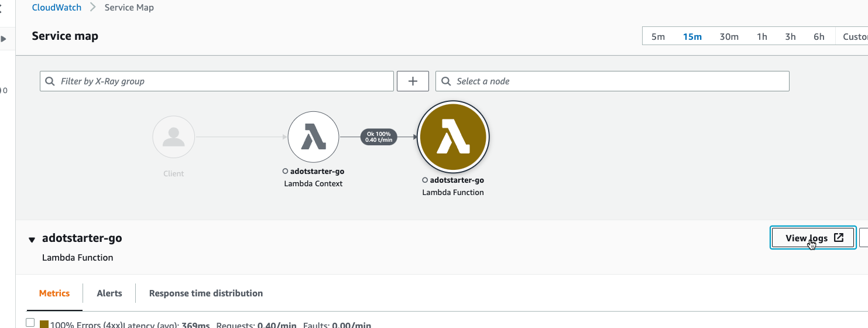Choose the Custom time range option
This screenshot has width=868, height=328.
[x=855, y=36]
